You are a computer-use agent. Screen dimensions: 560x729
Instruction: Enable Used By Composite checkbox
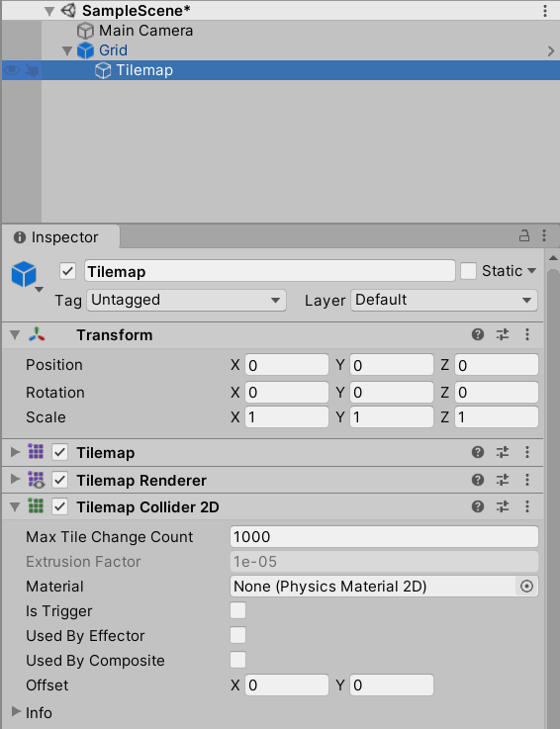(x=237, y=660)
